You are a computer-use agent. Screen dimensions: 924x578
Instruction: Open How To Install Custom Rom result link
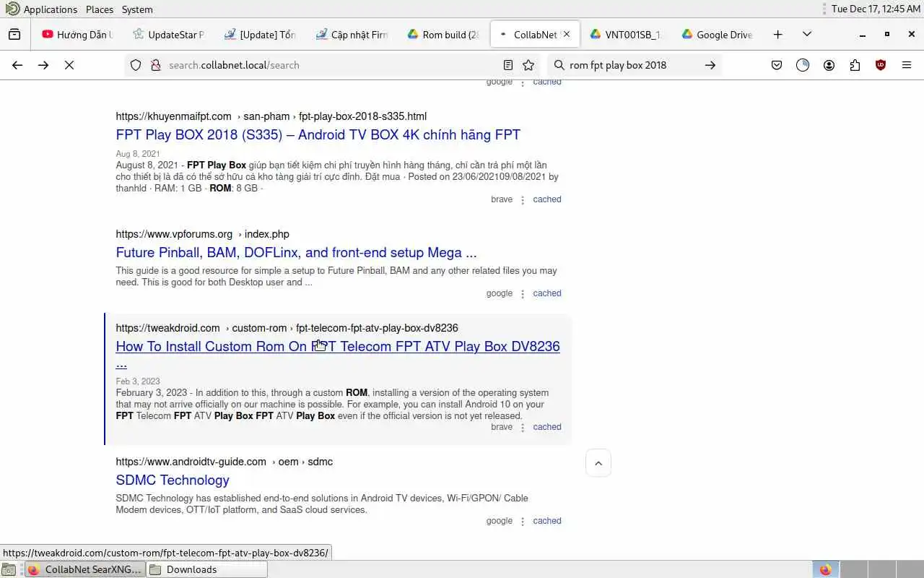click(338, 347)
